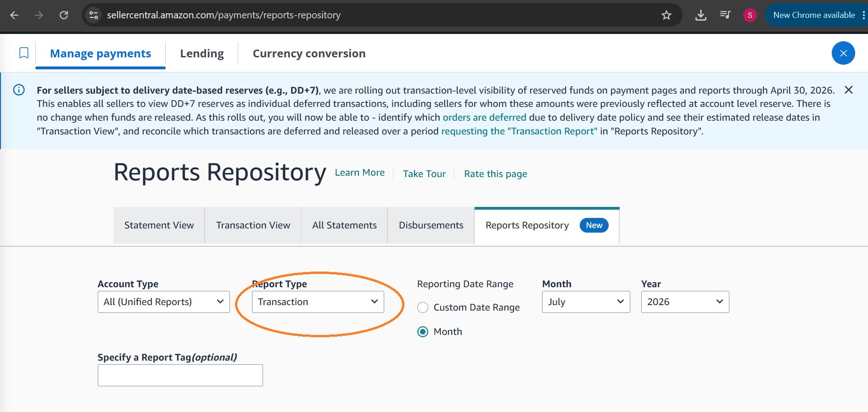Open the Disbursements tab
The image size is (868, 412).
pyautogui.click(x=431, y=225)
